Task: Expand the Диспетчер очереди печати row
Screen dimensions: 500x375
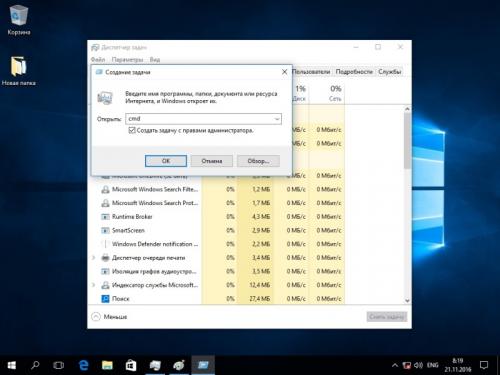Action: tap(94, 258)
